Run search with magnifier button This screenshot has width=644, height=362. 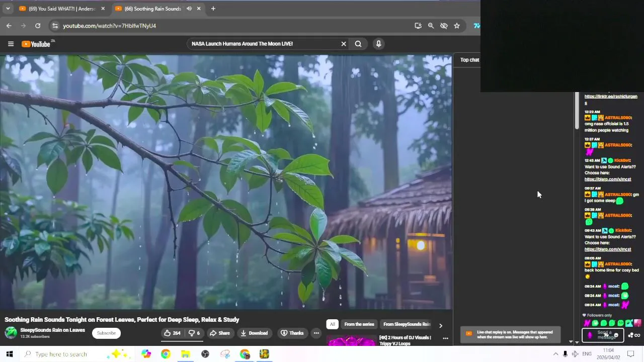[358, 44]
